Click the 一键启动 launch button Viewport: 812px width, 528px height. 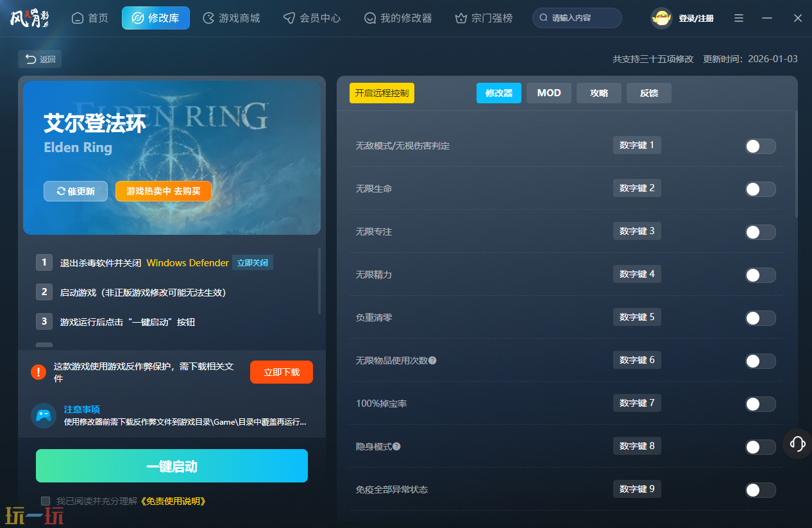click(172, 466)
